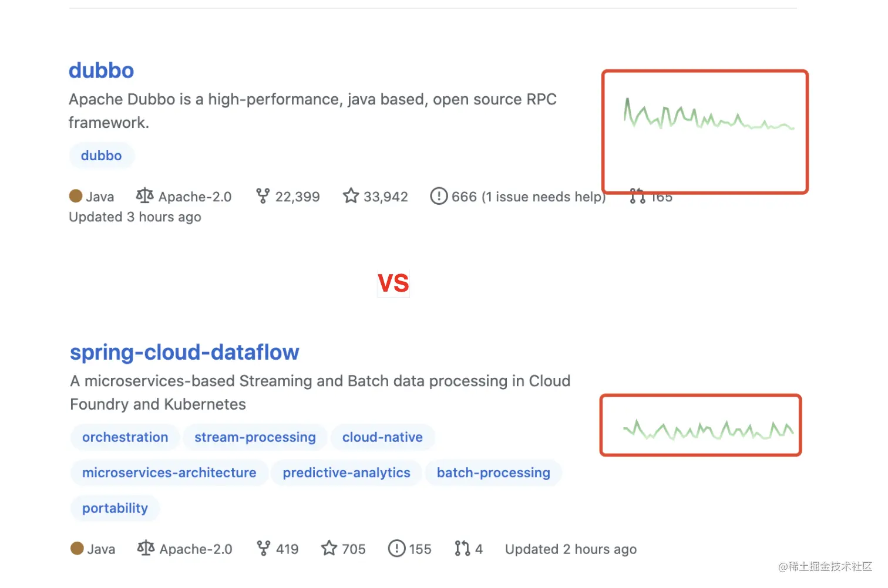Click the star icon beside 705
888x588 pixels.
pyautogui.click(x=329, y=548)
